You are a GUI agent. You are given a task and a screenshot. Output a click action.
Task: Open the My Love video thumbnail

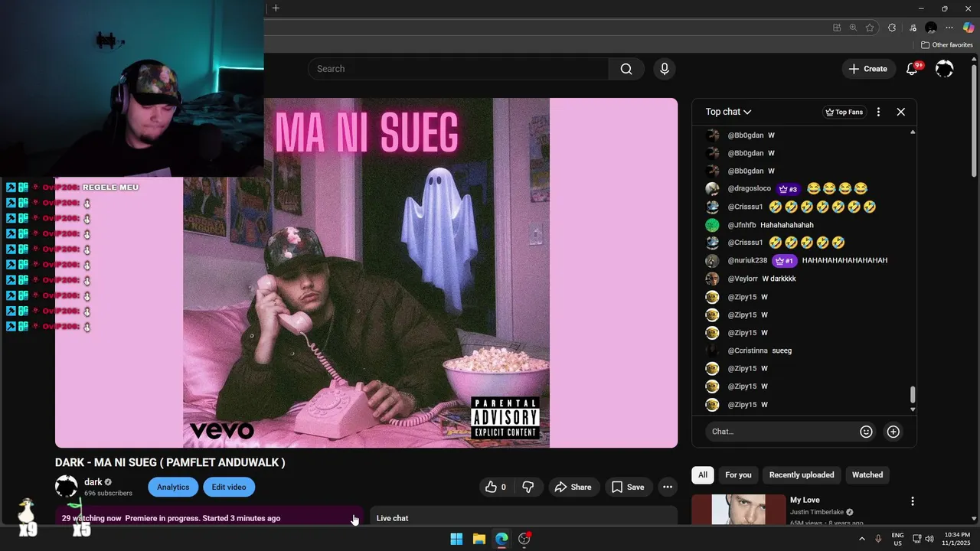(x=738, y=510)
